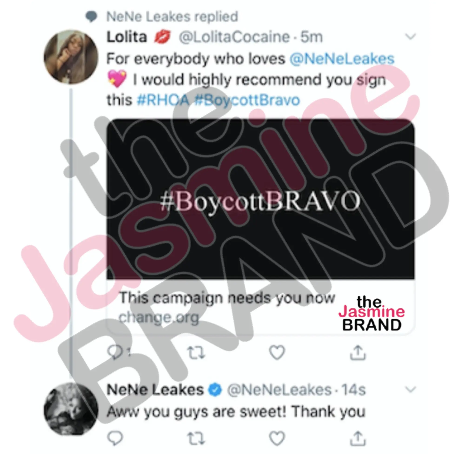The image size is (476, 476).
Task: Open the @NeNeLeakes mention link
Action: pos(342,59)
